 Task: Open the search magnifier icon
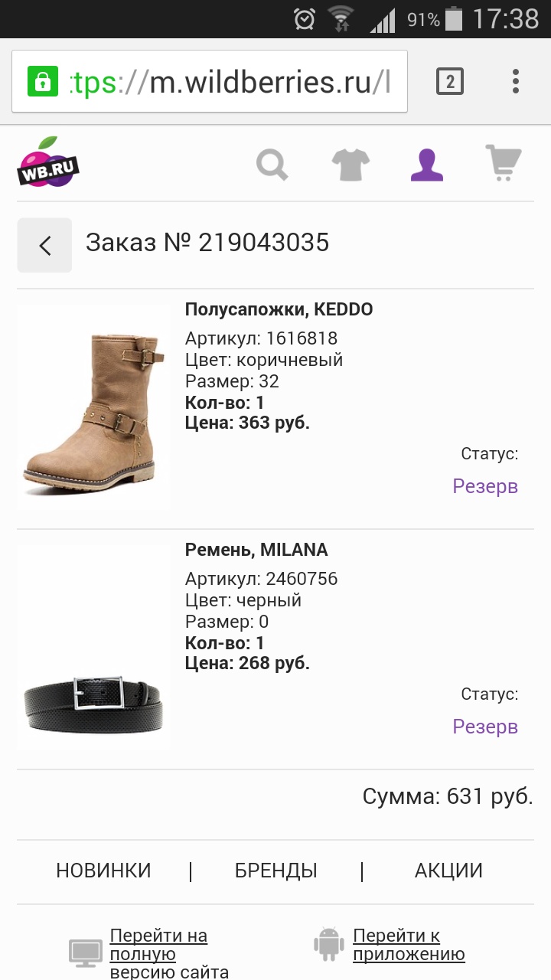pyautogui.click(x=272, y=164)
